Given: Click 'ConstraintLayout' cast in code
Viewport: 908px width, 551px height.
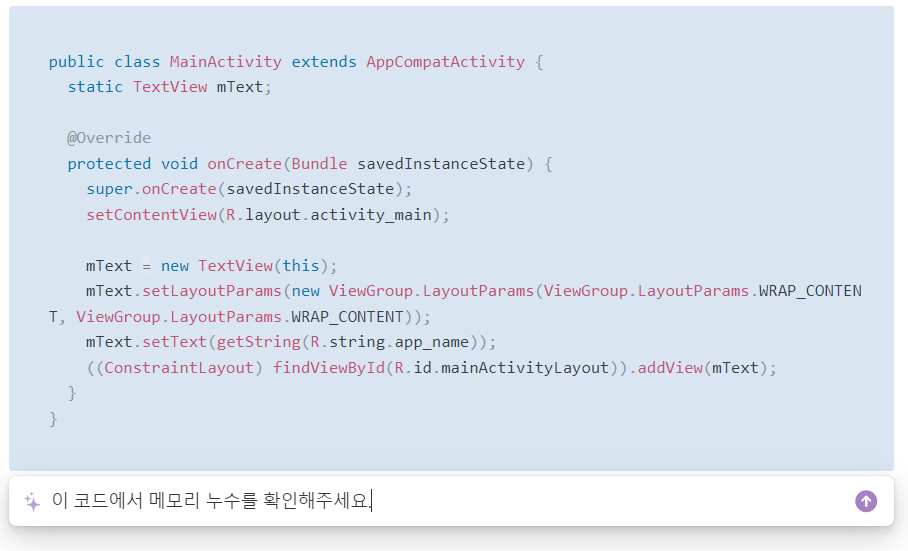Looking at the screenshot, I should coord(180,368).
